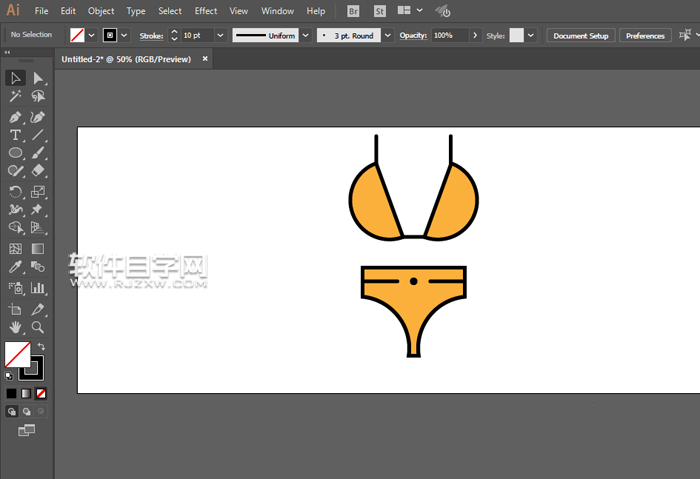The image size is (700, 479).
Task: Click the Preferences button
Action: [x=645, y=35]
